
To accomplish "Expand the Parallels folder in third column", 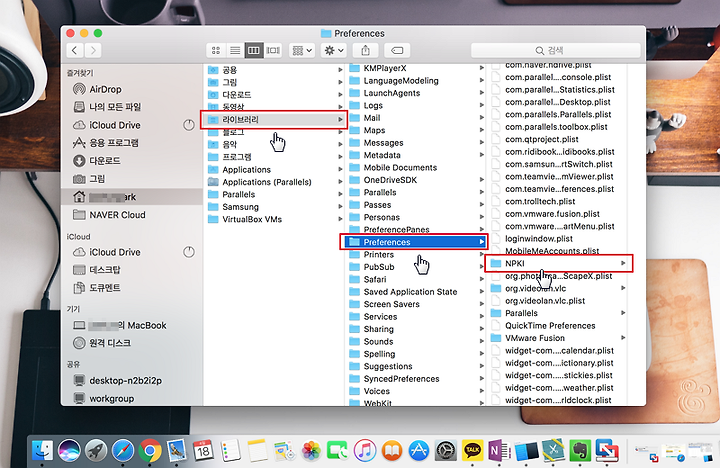I will point(623,313).
